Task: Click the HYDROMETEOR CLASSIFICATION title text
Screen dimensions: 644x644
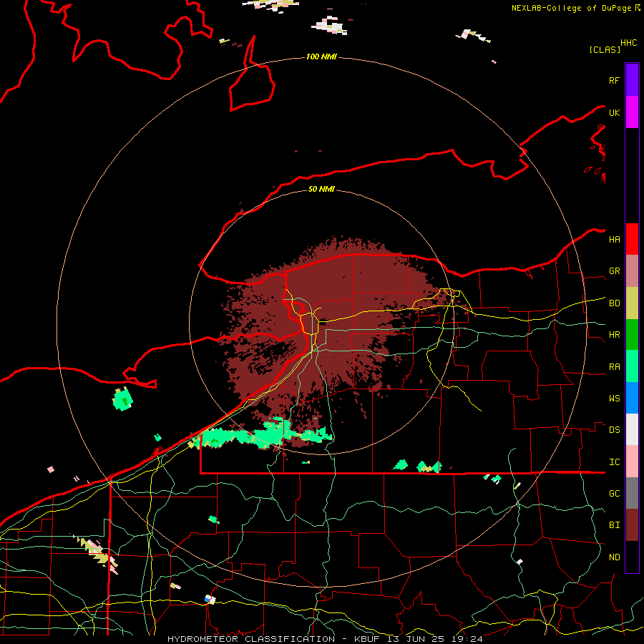Action: pos(251,639)
